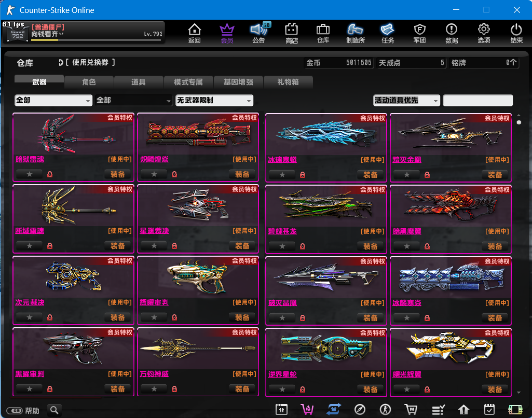The image size is (532, 418).
Task: Open the 破灭晶凰 weapon name link
Action: click(282, 303)
